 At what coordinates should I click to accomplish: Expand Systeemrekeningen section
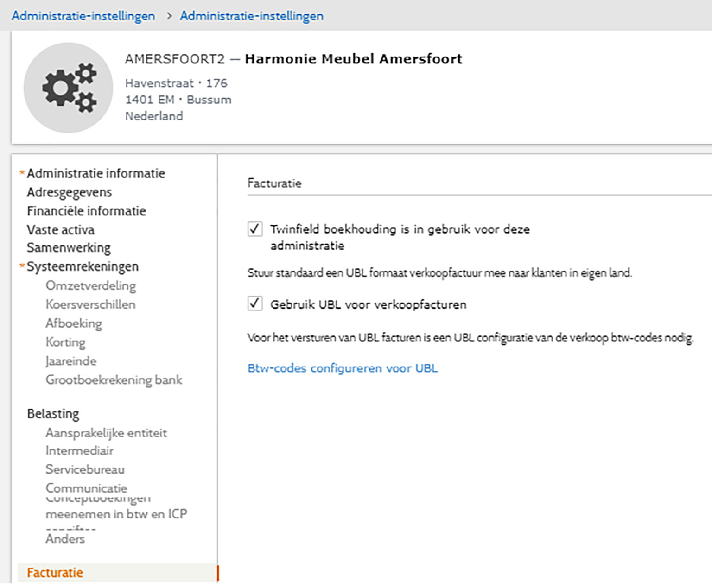(83, 267)
